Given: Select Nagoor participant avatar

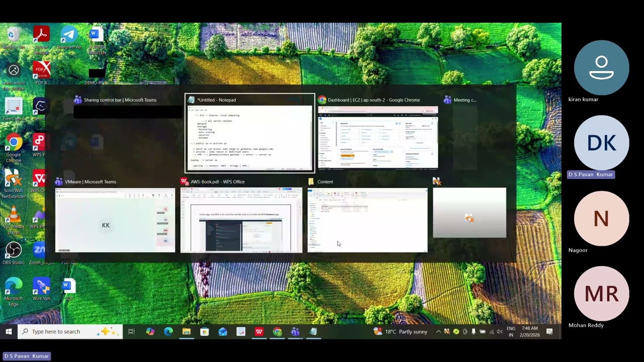Looking at the screenshot, I should (601, 218).
